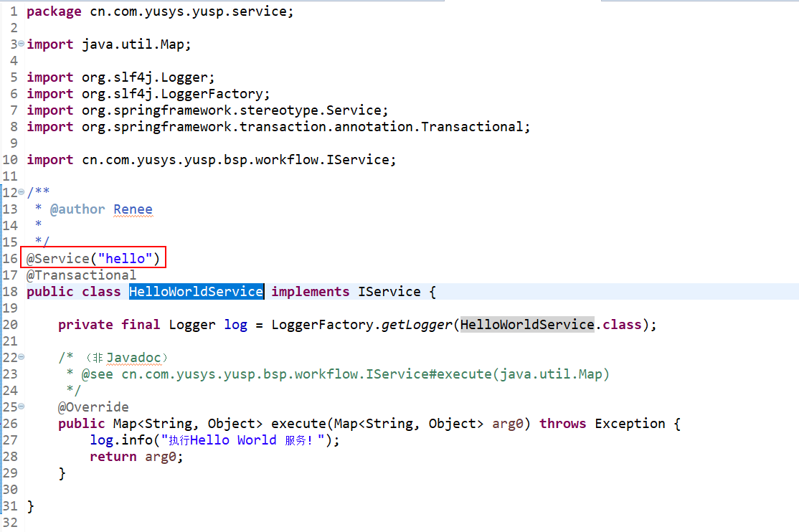Click the @Transactional annotation above the class
799x532 pixels.
click(x=81, y=275)
